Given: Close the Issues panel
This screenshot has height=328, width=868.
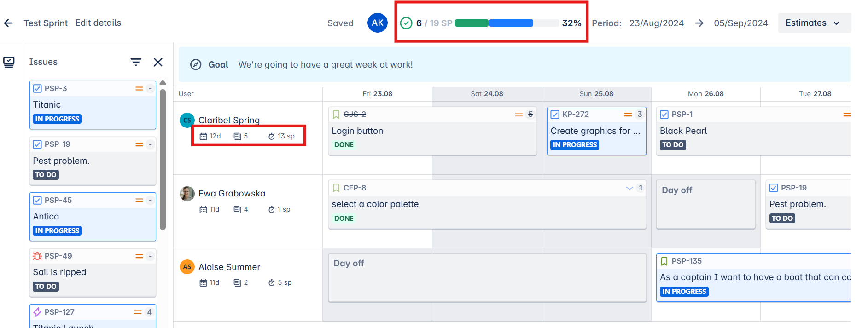Looking at the screenshot, I should [158, 62].
